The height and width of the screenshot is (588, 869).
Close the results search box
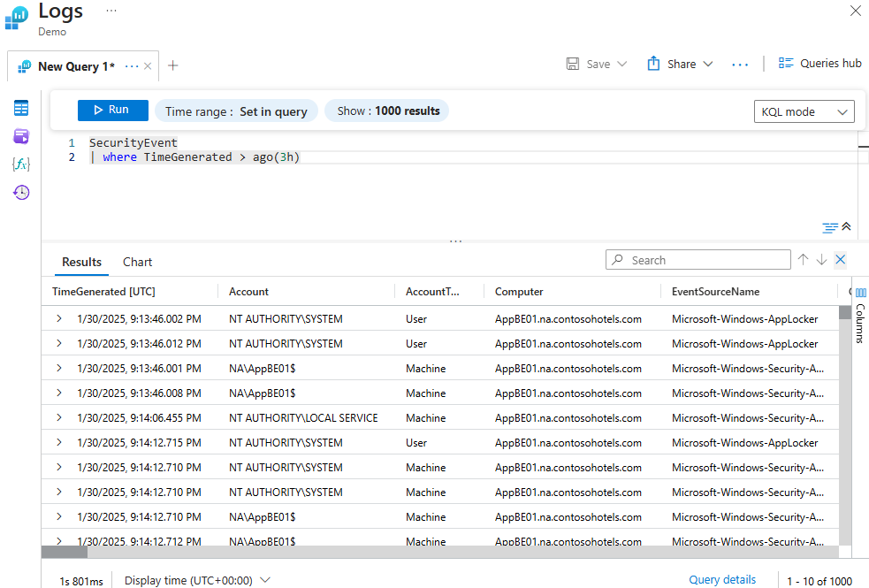[x=841, y=259]
